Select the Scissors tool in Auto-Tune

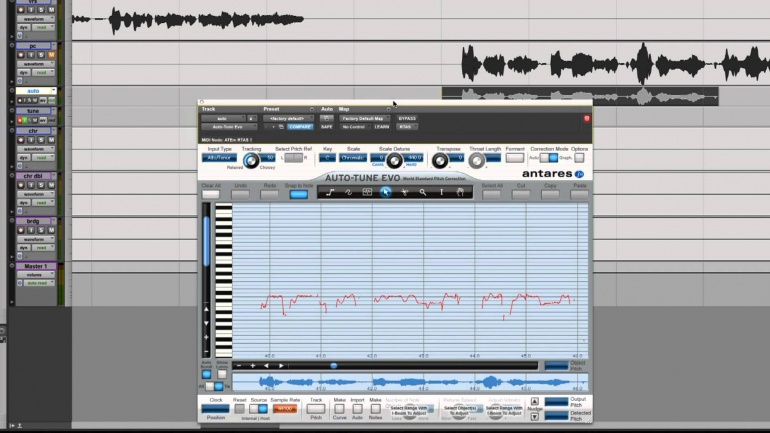405,192
